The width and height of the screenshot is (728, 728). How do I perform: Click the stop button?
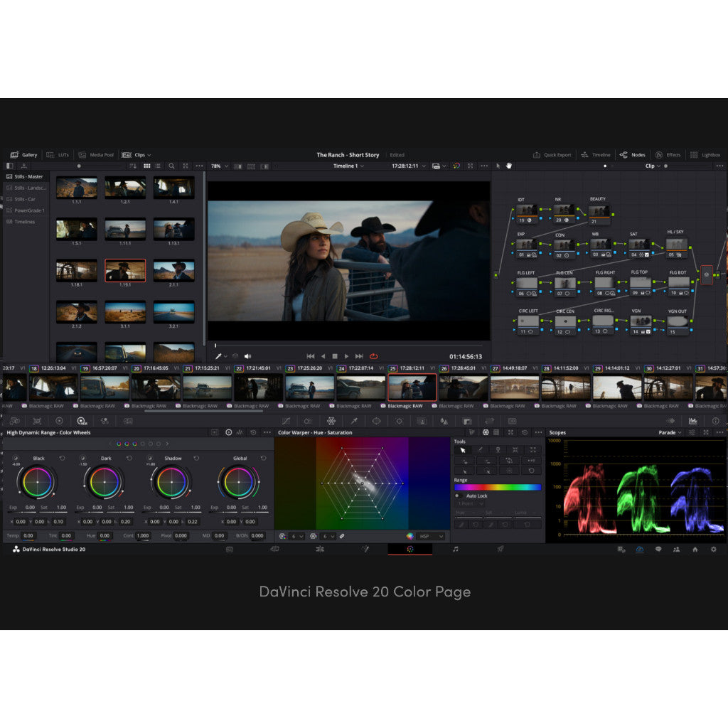coord(335,356)
